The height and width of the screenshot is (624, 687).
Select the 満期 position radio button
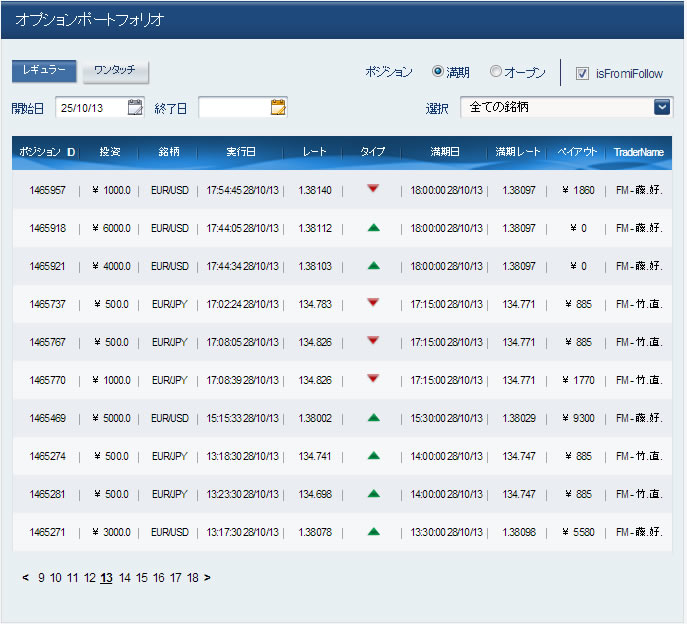click(437, 71)
